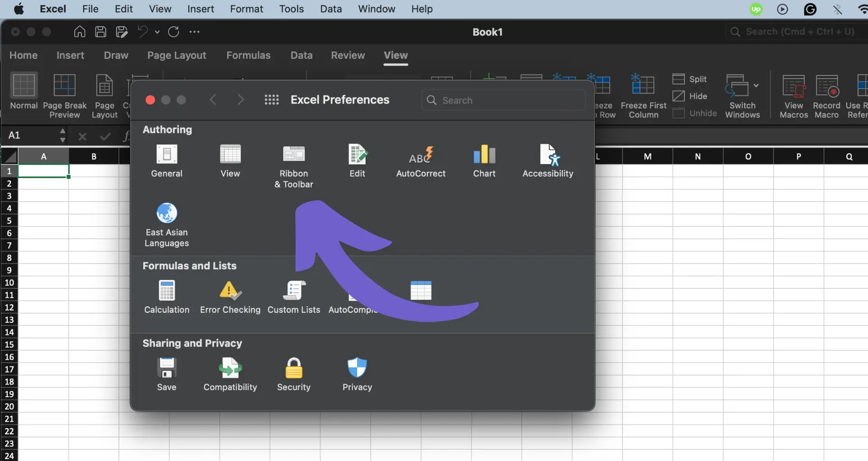Open the Format menu in menu bar
This screenshot has height=461, width=868.
[246, 9]
